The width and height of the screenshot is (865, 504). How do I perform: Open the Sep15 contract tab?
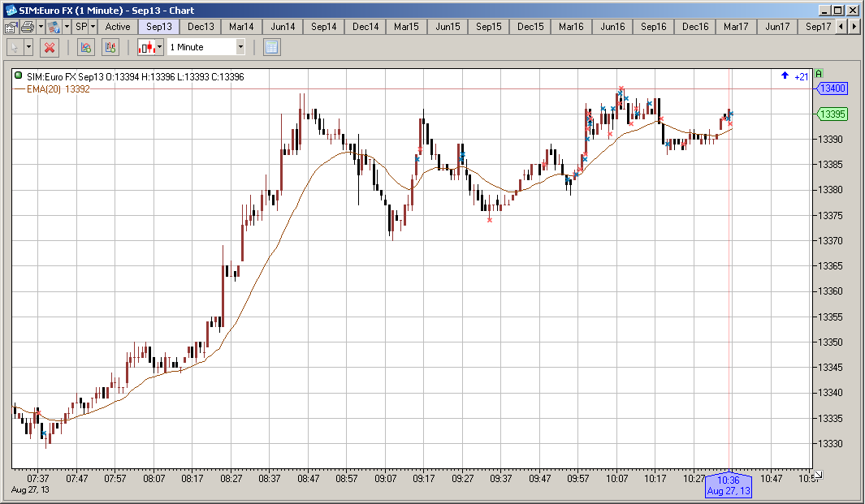[489, 27]
